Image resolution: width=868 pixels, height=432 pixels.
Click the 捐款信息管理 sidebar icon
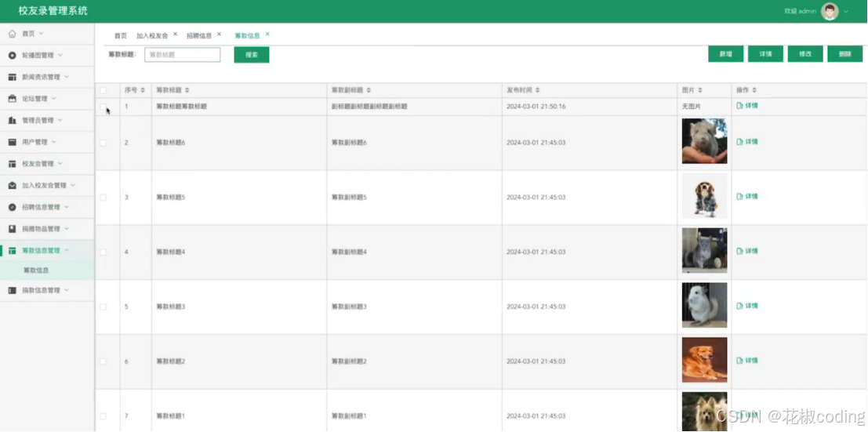coord(13,290)
